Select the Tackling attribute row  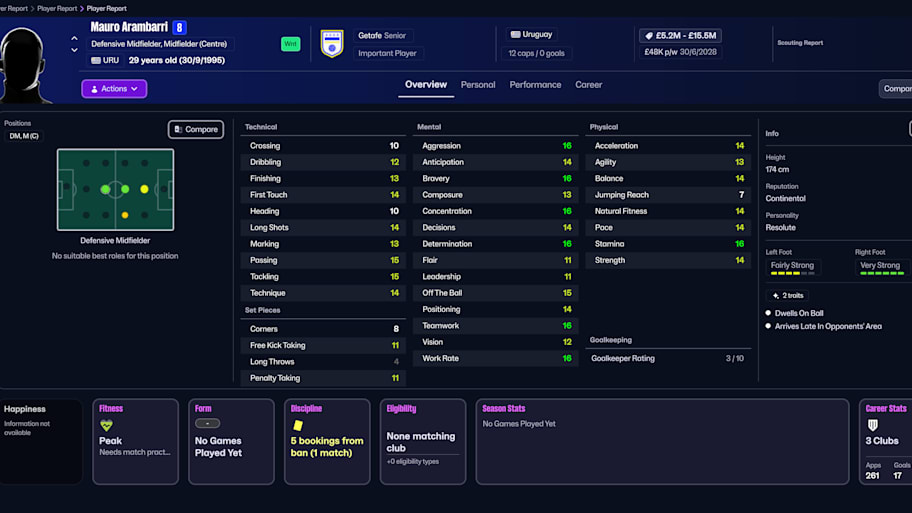(323, 277)
